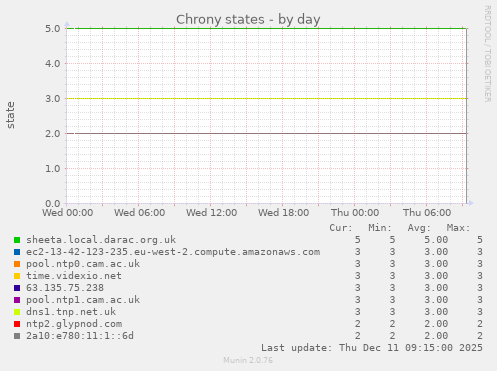Click the Wed 18:00 x-axis label

(284, 213)
